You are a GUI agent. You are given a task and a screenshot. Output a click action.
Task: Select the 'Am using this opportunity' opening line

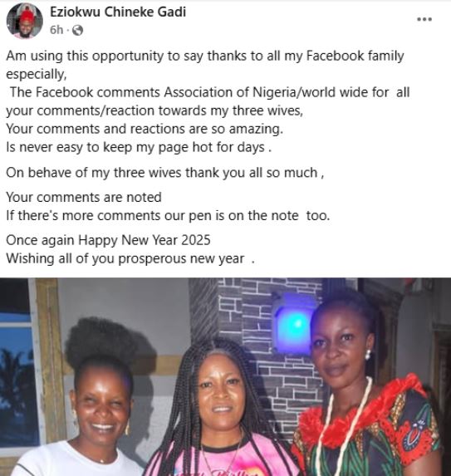(x=205, y=56)
